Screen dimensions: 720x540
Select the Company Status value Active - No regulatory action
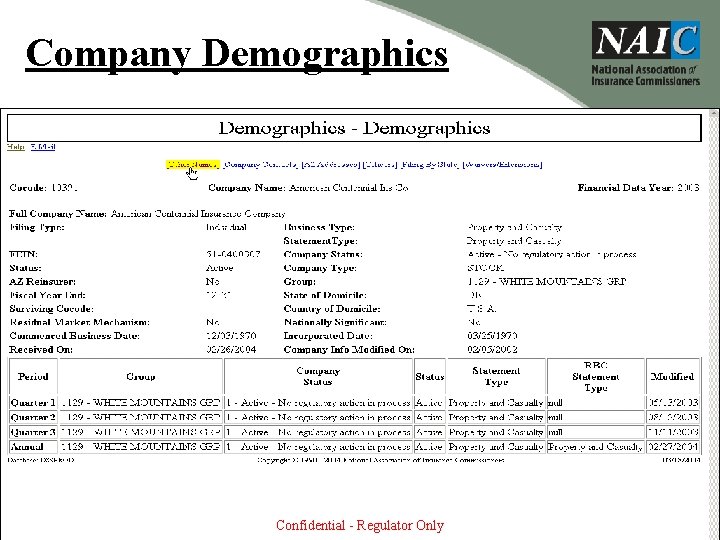click(x=551, y=254)
